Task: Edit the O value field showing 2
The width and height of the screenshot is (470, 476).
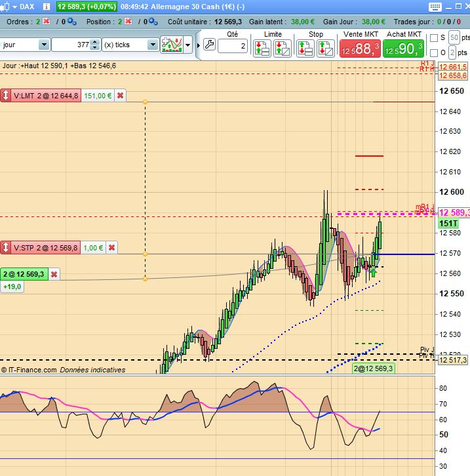Action: pos(452,52)
